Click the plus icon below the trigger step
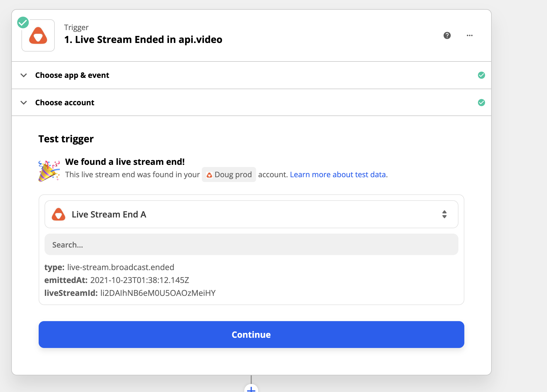 tap(251, 389)
